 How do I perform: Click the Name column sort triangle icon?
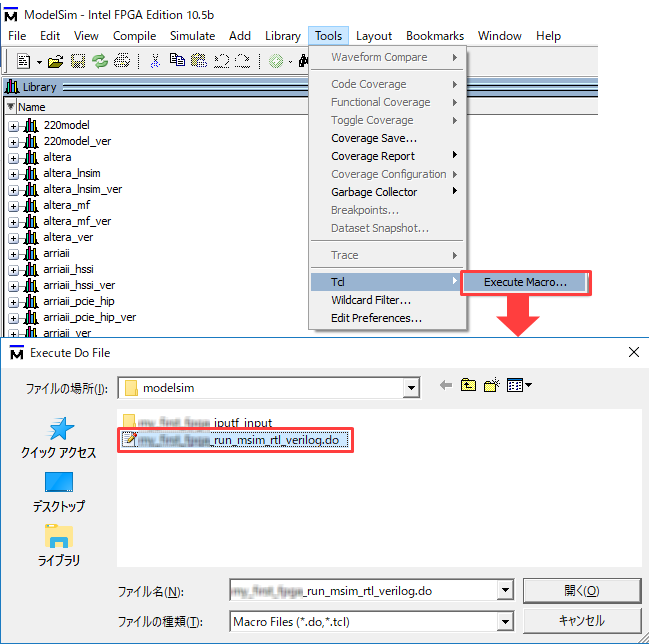(x=11, y=106)
